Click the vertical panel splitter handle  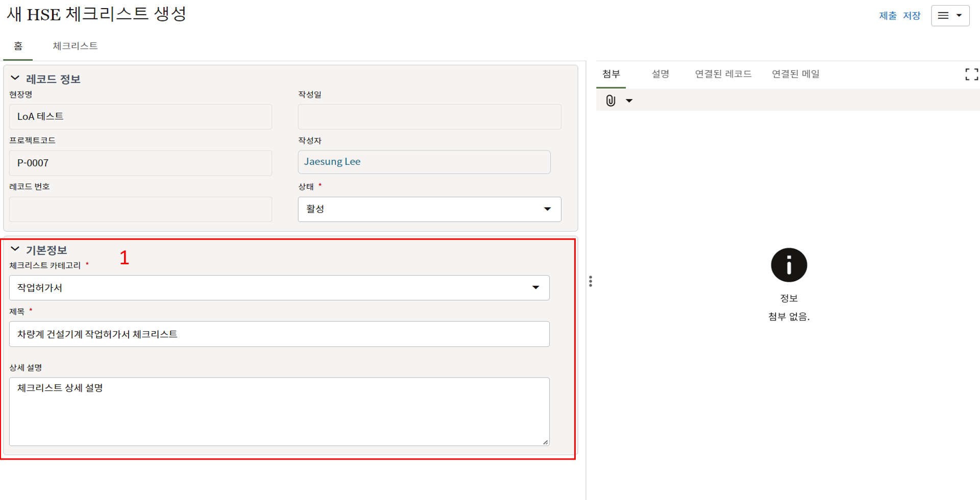tap(591, 282)
